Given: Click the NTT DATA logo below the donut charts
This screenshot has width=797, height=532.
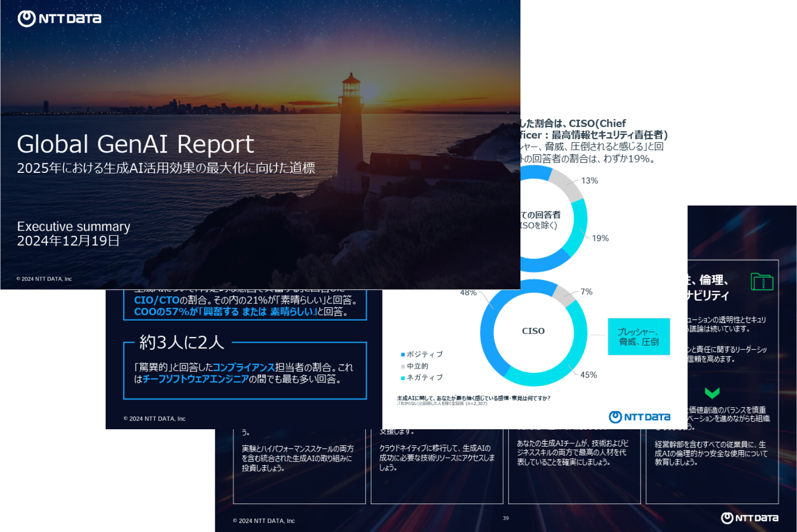Looking at the screenshot, I should [640, 417].
